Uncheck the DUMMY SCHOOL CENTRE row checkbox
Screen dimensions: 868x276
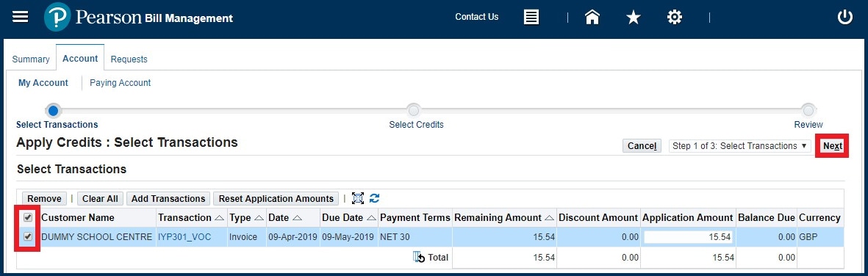tap(28, 237)
